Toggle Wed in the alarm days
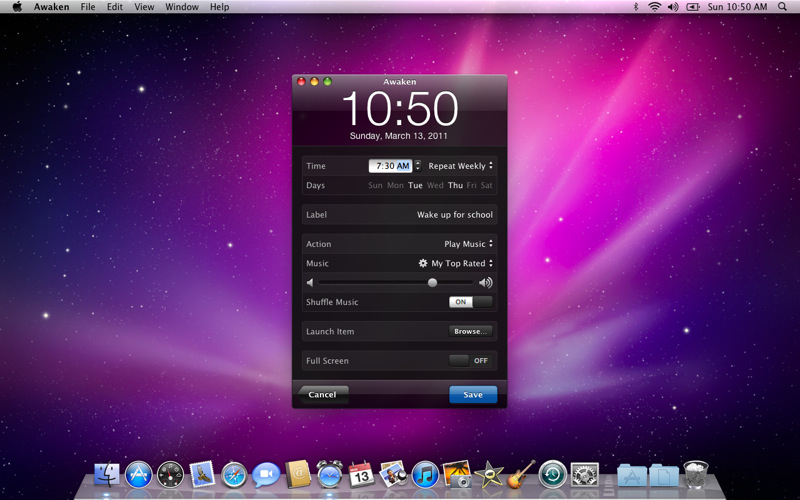The width and height of the screenshot is (800, 500). click(x=435, y=186)
